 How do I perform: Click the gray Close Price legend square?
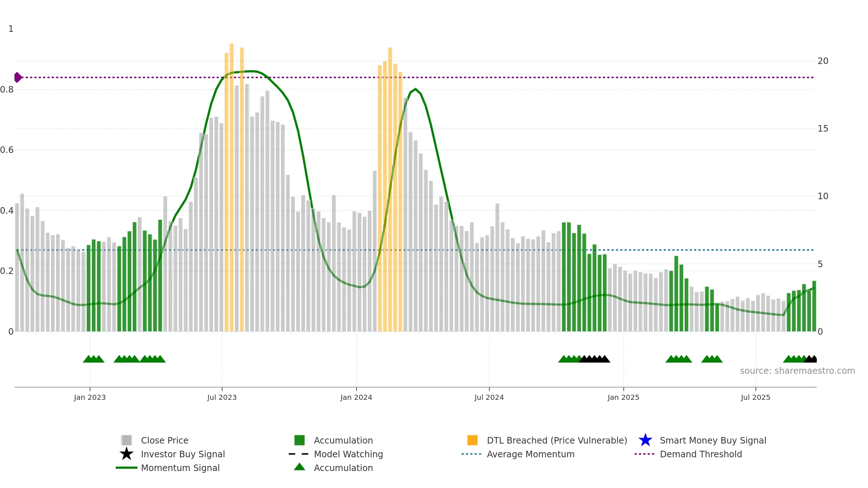(126, 440)
